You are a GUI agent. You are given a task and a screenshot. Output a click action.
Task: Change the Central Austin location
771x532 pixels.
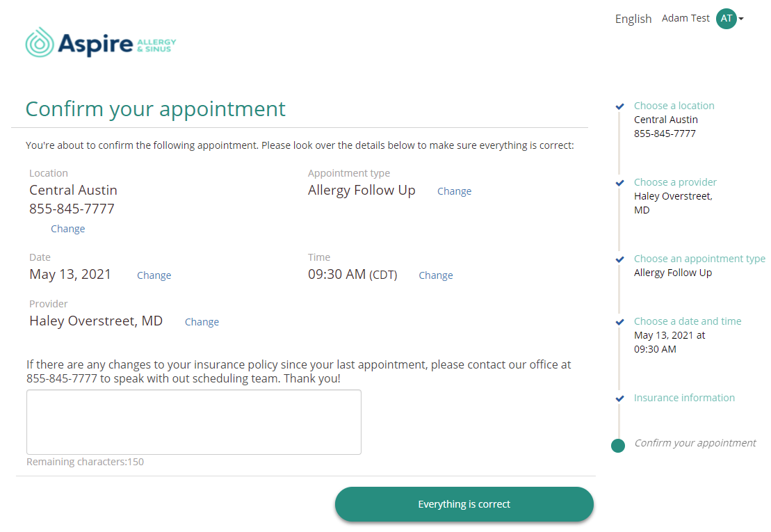click(x=68, y=229)
